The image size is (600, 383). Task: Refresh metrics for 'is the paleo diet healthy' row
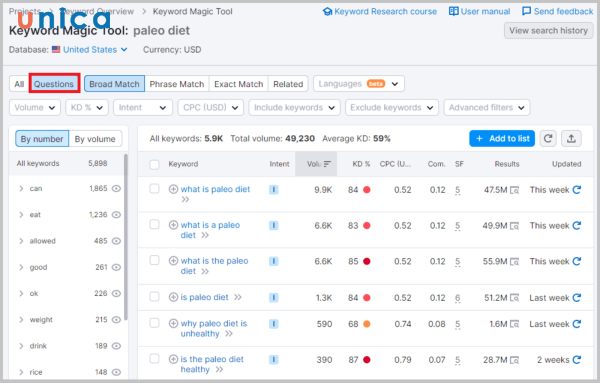[577, 360]
